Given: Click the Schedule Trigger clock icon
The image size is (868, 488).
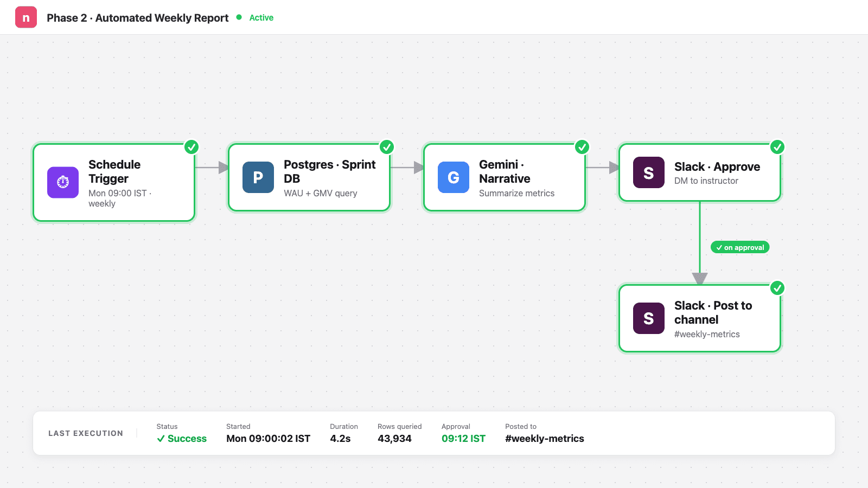Looking at the screenshot, I should pyautogui.click(x=63, y=182).
